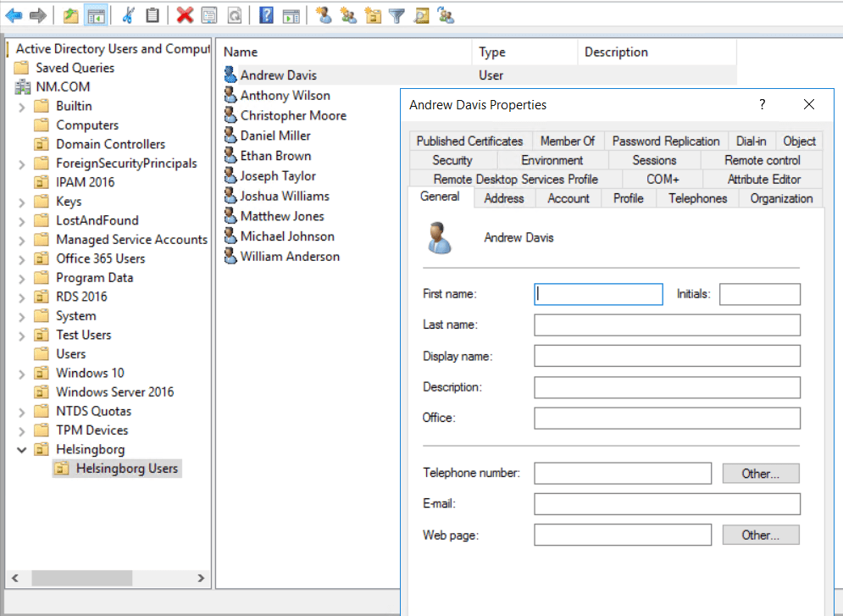Click the Other button next to Telephone number
This screenshot has width=843, height=616.
(760, 473)
